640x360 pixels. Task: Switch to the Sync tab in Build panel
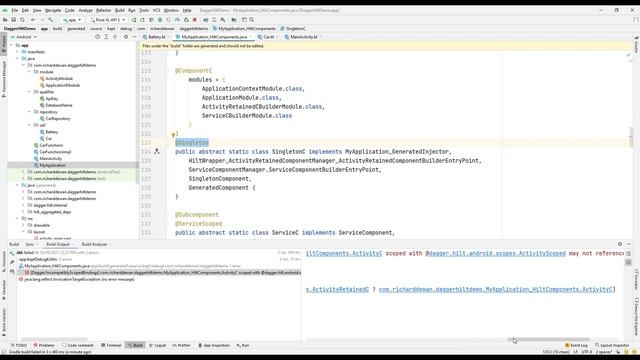pos(29,244)
